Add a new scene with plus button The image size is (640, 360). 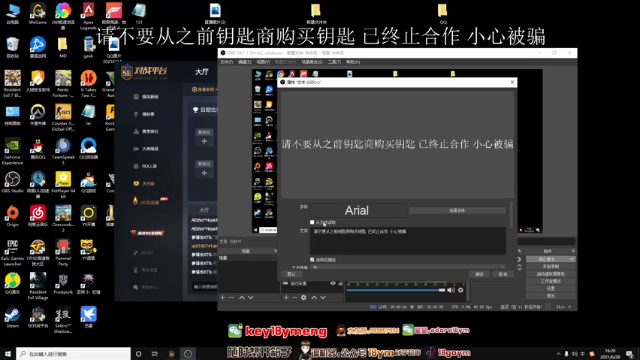click(x=222, y=298)
